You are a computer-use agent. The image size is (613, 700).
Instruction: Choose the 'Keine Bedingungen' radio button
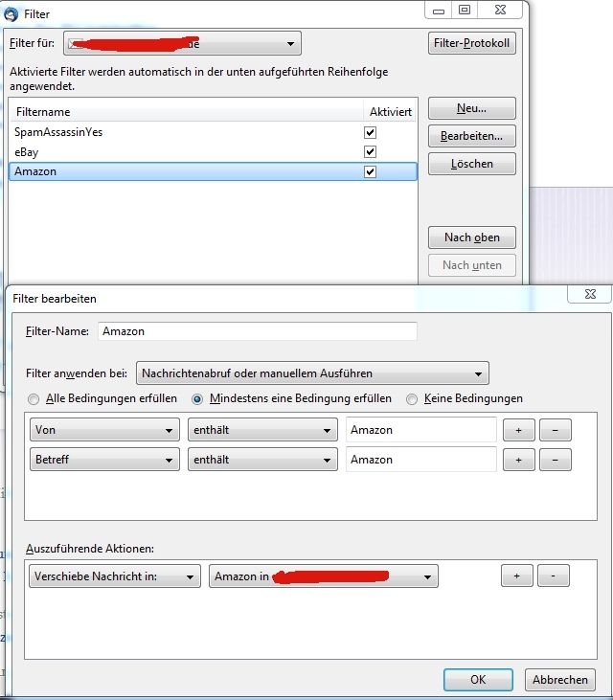413,398
